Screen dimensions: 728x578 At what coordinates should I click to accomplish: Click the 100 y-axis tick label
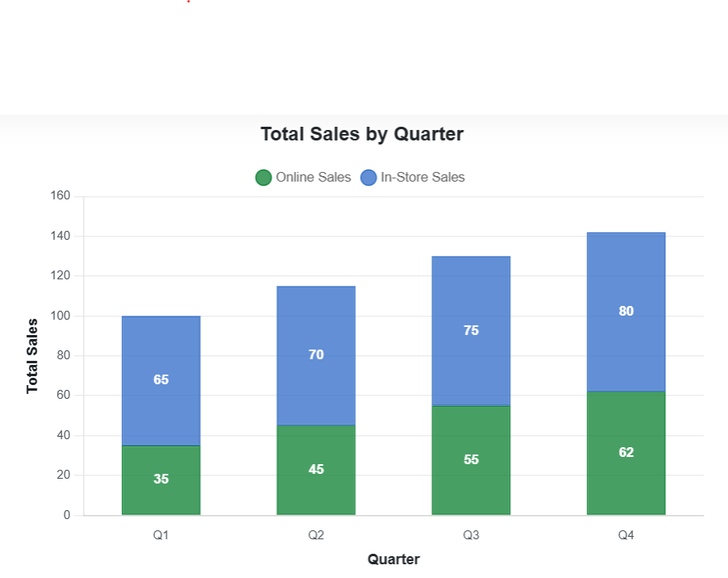coord(61,316)
